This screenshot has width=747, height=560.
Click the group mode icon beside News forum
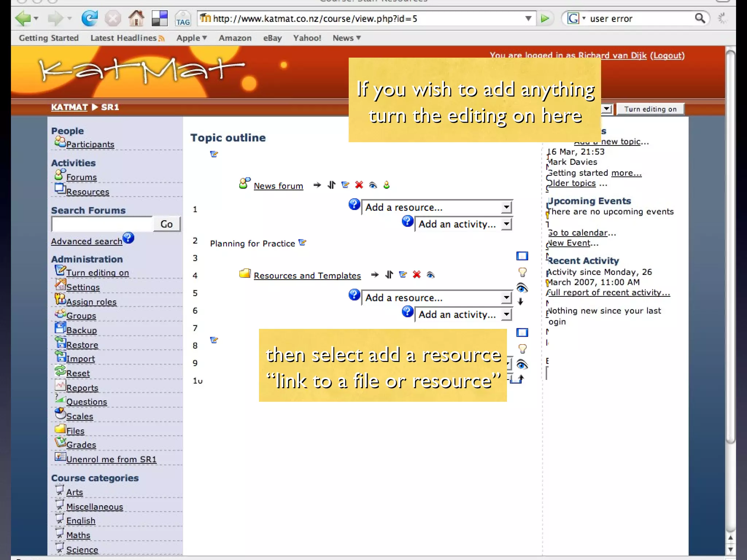387,185
